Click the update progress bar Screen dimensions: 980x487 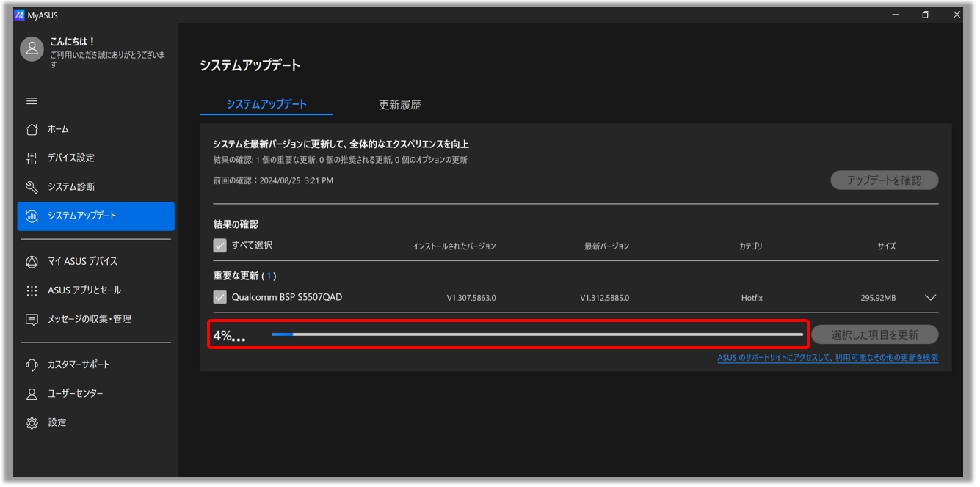pyautogui.click(x=537, y=334)
